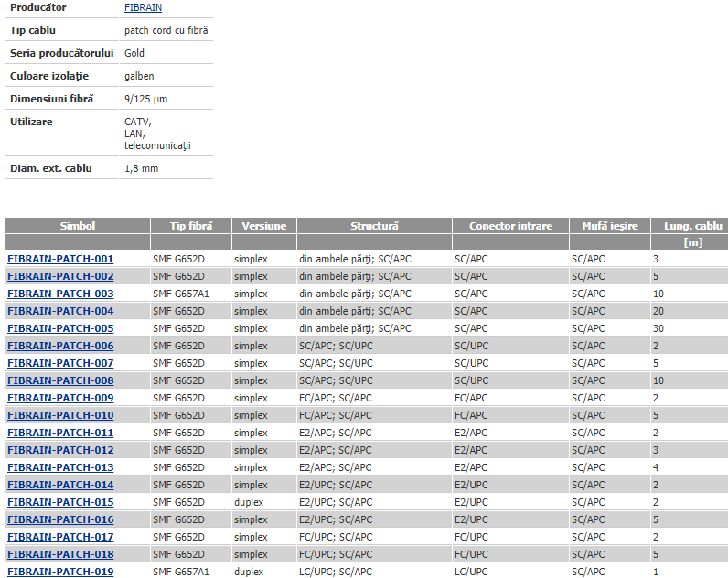This screenshot has height=578, width=728.
Task: Open FIBRAIN-PATCH-004 product link
Action: 60,311
